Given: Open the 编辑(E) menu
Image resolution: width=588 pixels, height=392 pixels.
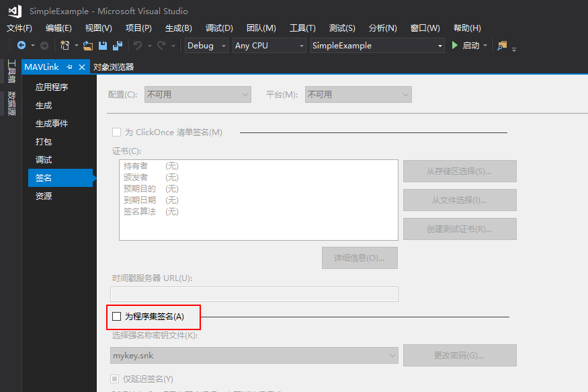Looking at the screenshot, I should point(58,28).
